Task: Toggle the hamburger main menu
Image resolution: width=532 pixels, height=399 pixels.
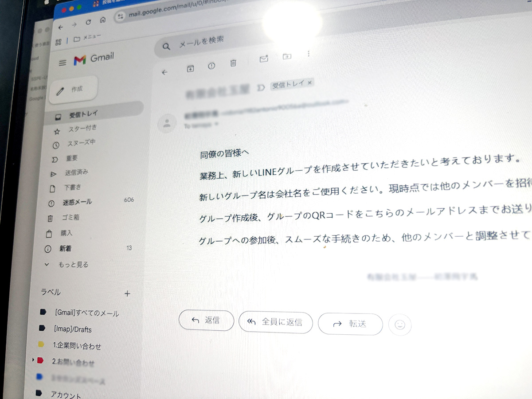Action: (63, 63)
